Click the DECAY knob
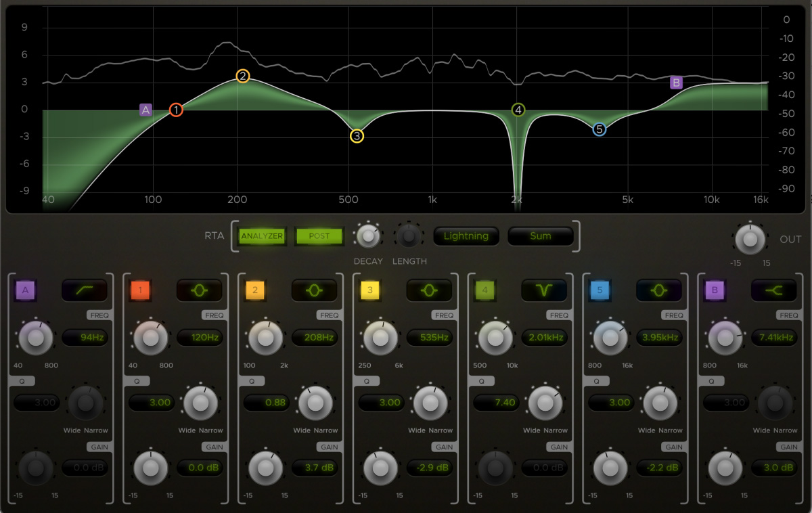This screenshot has height=513, width=812. [x=368, y=236]
